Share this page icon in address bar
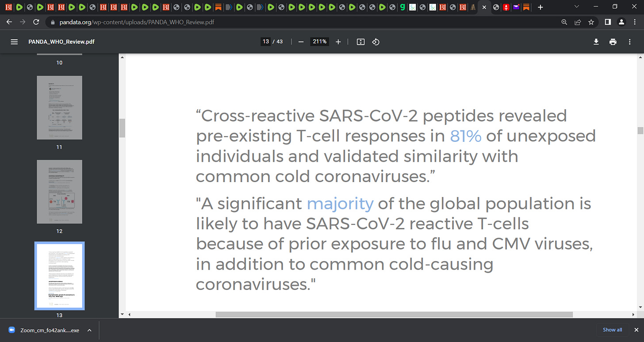This screenshot has height=342, width=644. coord(577,22)
